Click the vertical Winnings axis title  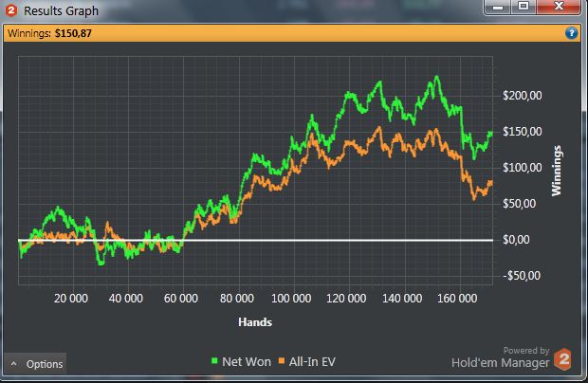[557, 171]
